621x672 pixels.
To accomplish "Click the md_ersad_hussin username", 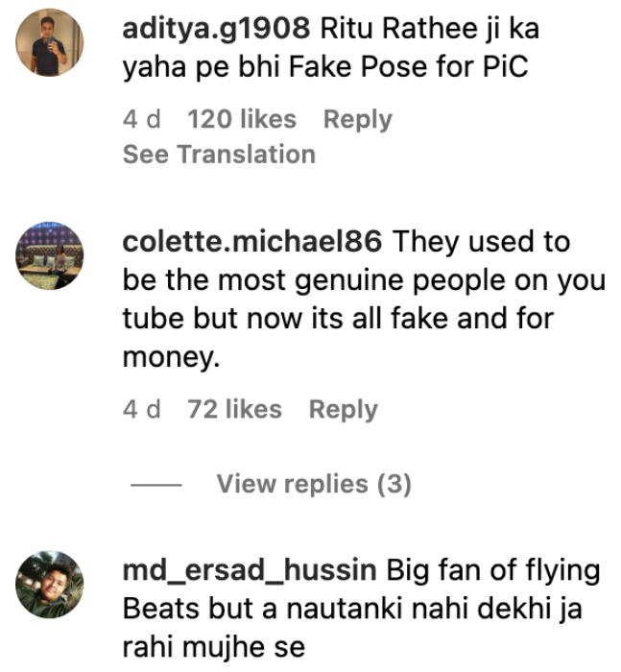I will tap(249, 571).
